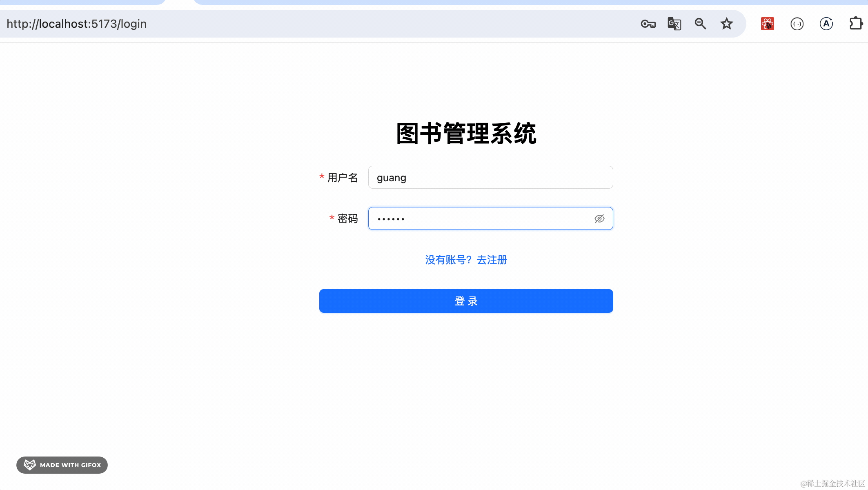This screenshot has width=868, height=490.
Task: Click the 用户名 field label
Action: pyautogui.click(x=343, y=178)
